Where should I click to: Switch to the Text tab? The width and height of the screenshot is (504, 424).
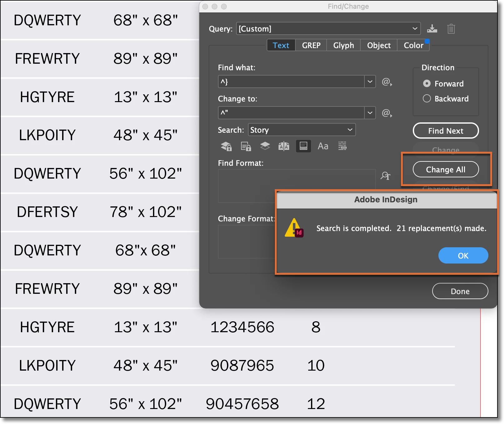tap(281, 45)
